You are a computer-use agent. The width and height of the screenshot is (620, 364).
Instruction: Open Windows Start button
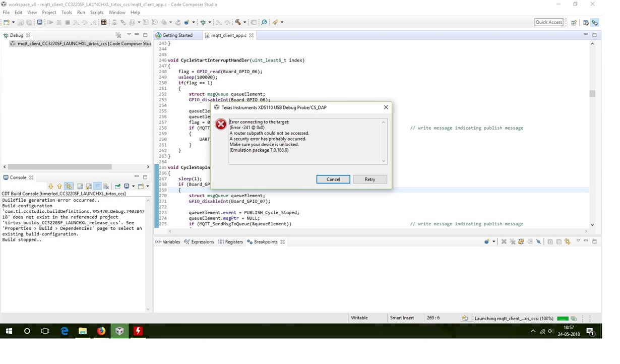[x=9, y=331]
